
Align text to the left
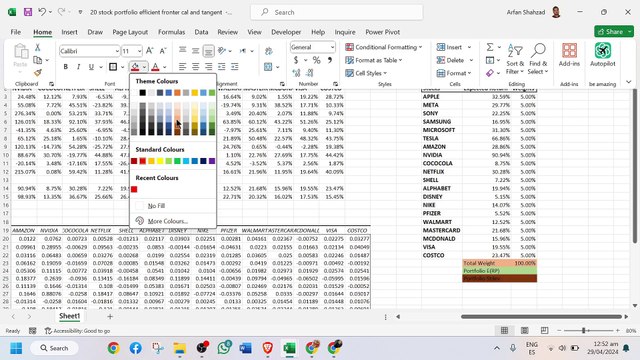182,67
